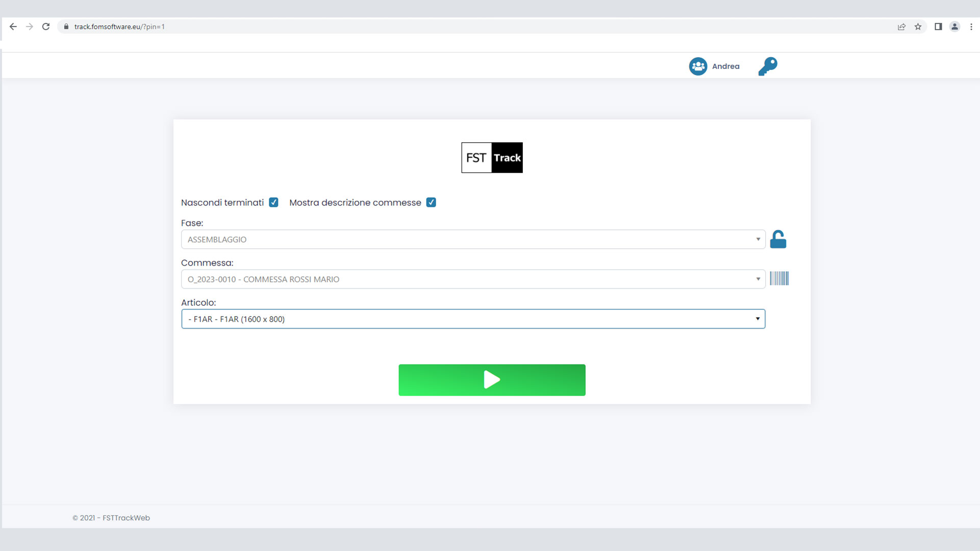Open the Fase dropdown showing ASSEMBLAGGIO
This screenshot has width=980, height=551.
pyautogui.click(x=473, y=239)
